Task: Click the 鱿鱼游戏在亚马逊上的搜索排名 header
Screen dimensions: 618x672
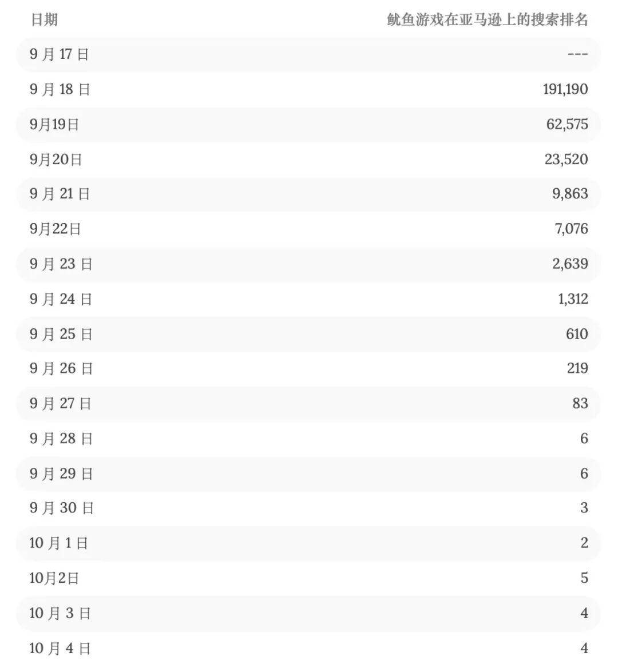Action: pos(488,20)
